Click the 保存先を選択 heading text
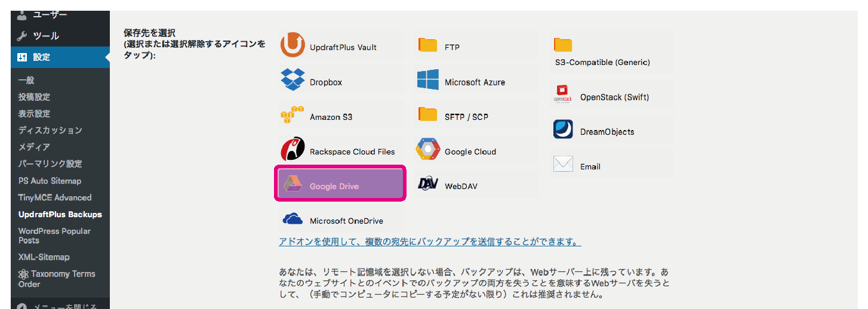The height and width of the screenshot is (309, 868). (x=149, y=33)
